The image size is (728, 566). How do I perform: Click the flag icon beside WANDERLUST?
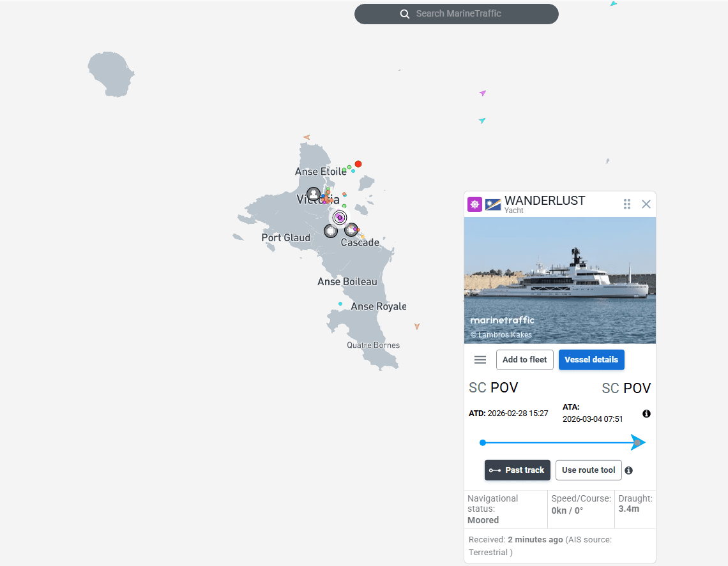(493, 204)
